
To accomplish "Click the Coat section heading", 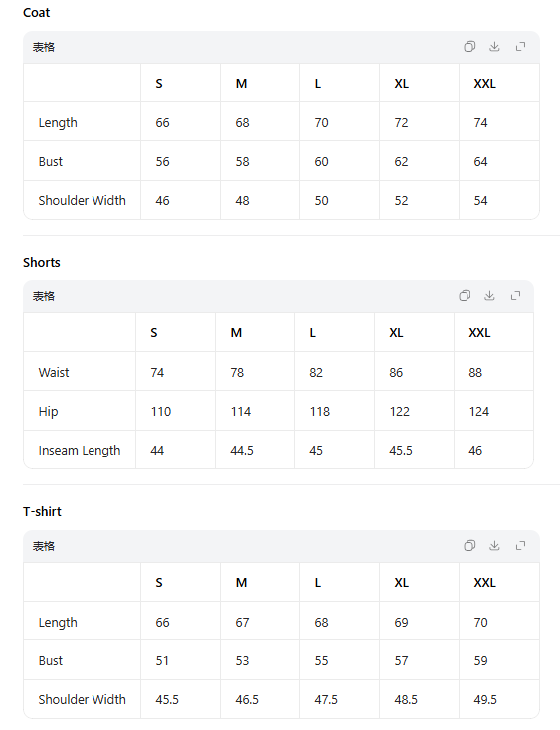I will (37, 13).
